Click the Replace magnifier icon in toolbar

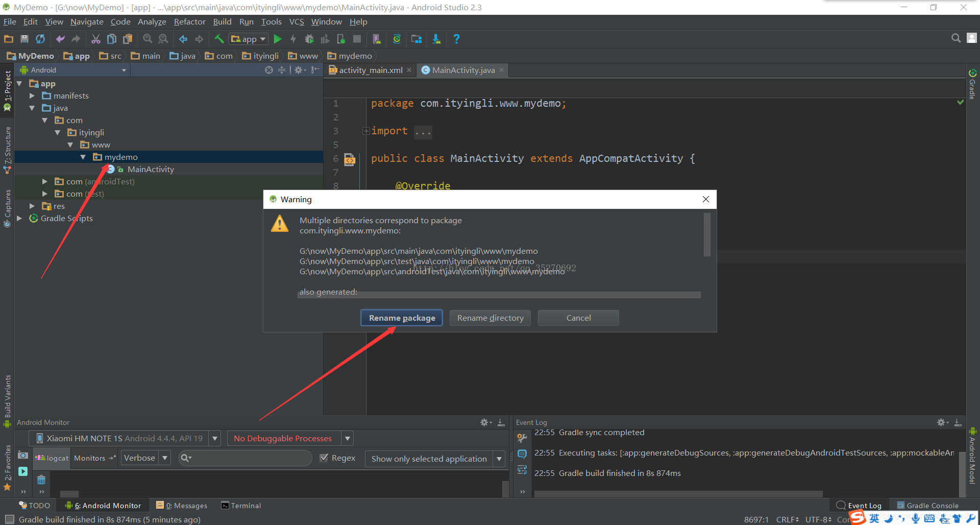tap(163, 39)
